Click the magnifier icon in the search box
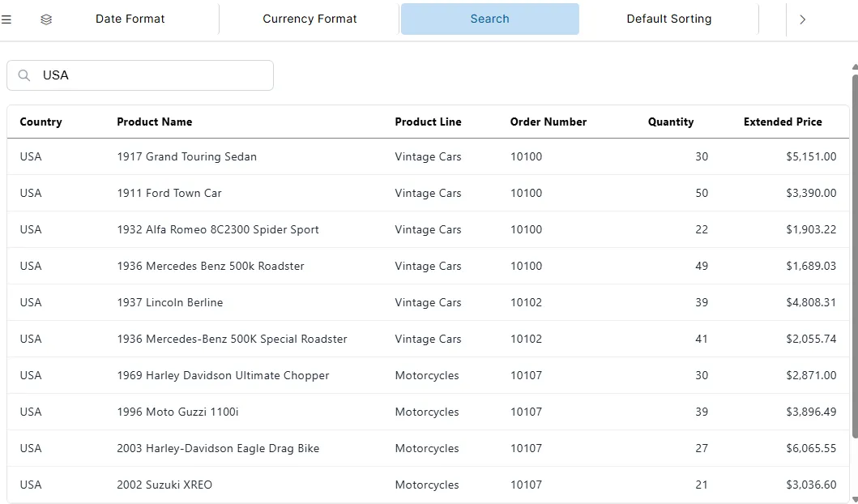The image size is (858, 504). coord(23,75)
